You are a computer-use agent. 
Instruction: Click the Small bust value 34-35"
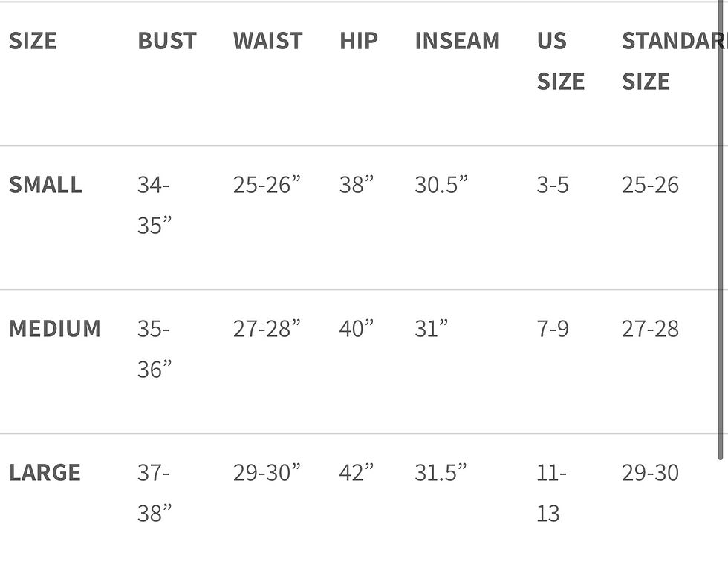[155, 205]
